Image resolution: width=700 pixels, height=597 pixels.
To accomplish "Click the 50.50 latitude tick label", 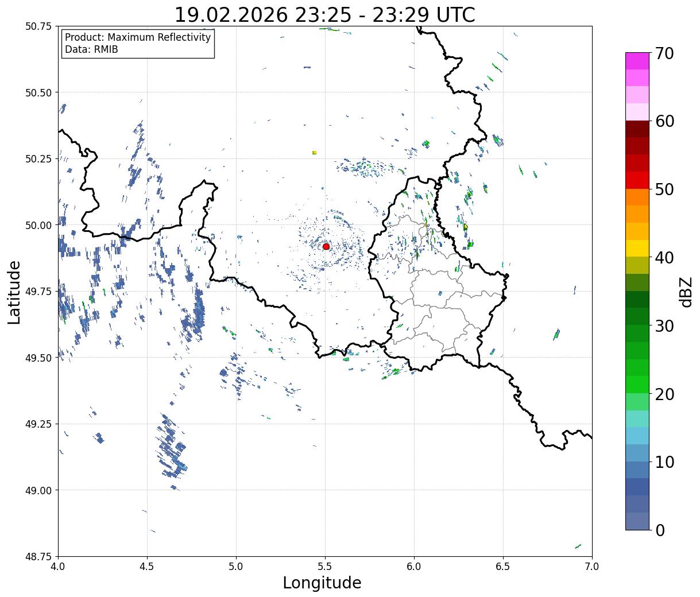I will click(x=38, y=92).
